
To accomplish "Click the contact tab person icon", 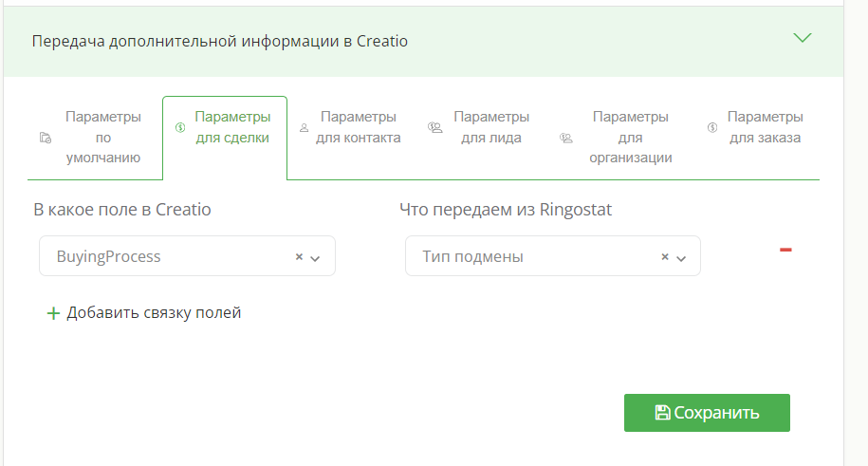I will tap(304, 127).
